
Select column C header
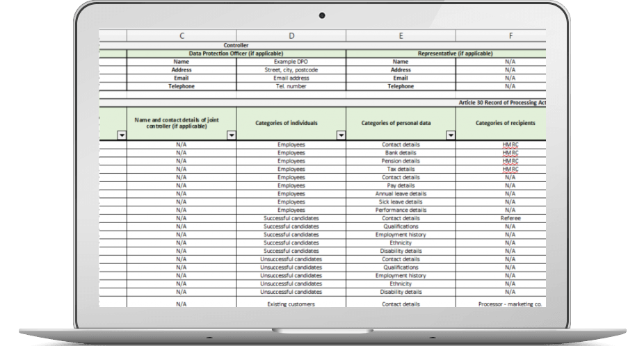pyautogui.click(x=182, y=35)
